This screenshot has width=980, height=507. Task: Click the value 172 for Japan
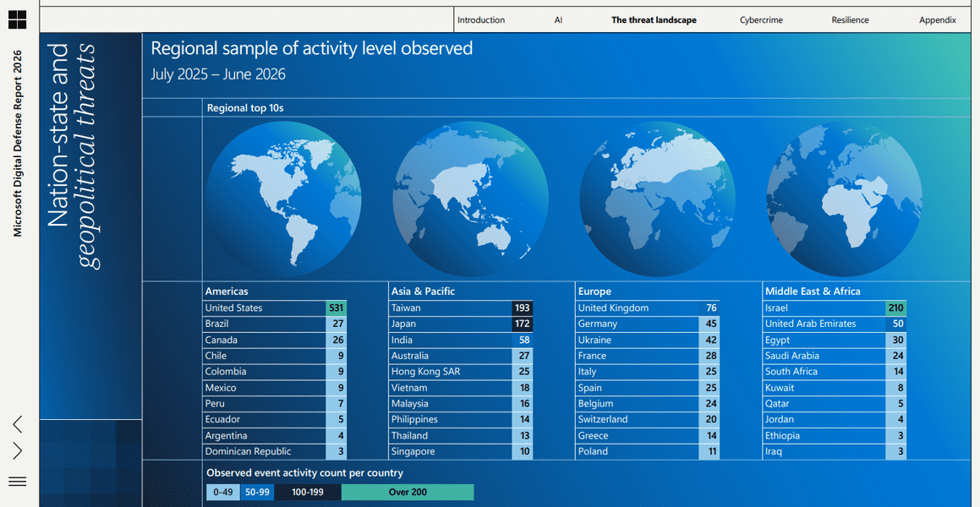pos(523,324)
